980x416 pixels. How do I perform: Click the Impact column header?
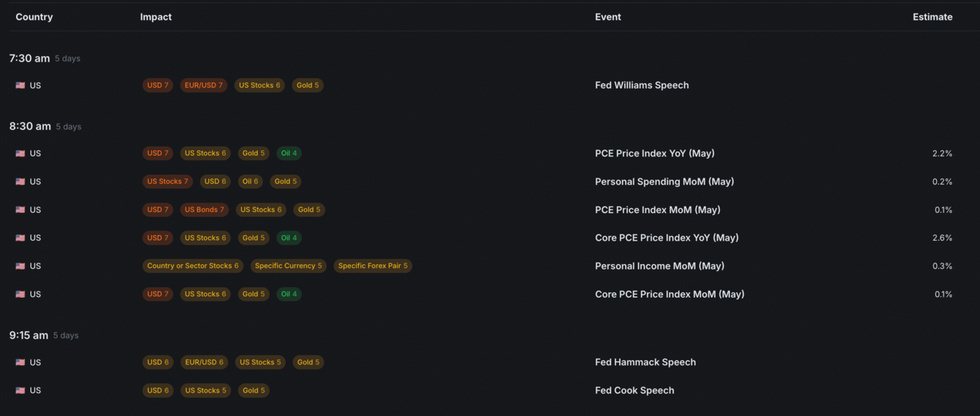tap(155, 17)
